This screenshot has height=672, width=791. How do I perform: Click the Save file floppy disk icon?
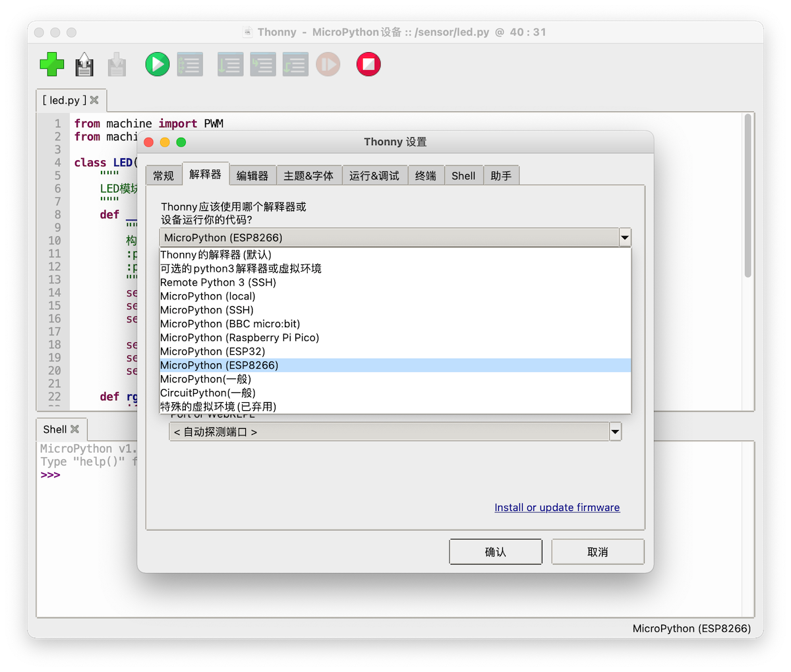(84, 65)
